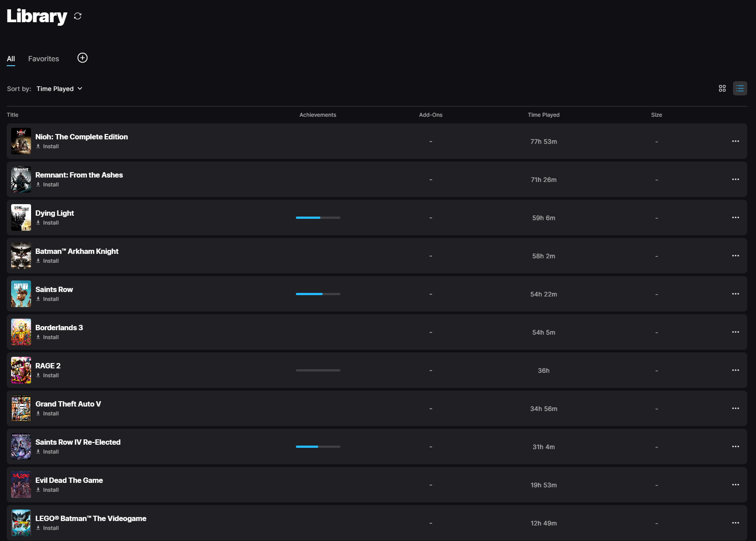This screenshot has width=756, height=541.
Task: Click the Batman Arkham Knight cover thumbnail
Action: coord(21,256)
